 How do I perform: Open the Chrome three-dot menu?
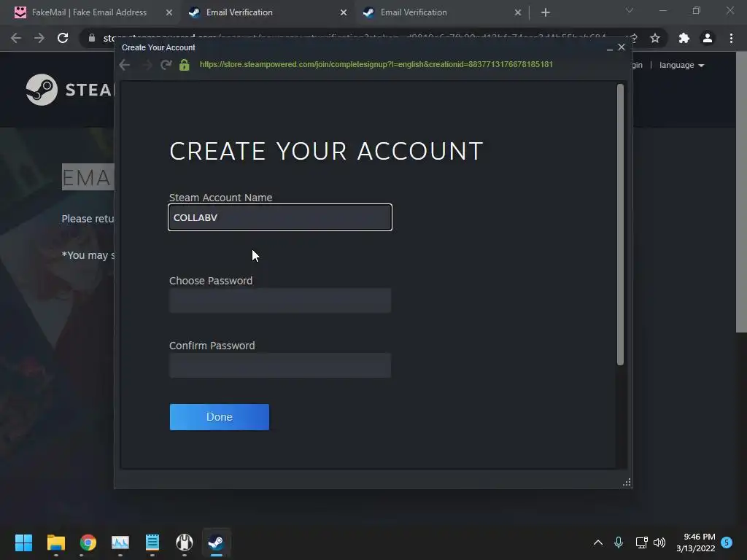(731, 38)
